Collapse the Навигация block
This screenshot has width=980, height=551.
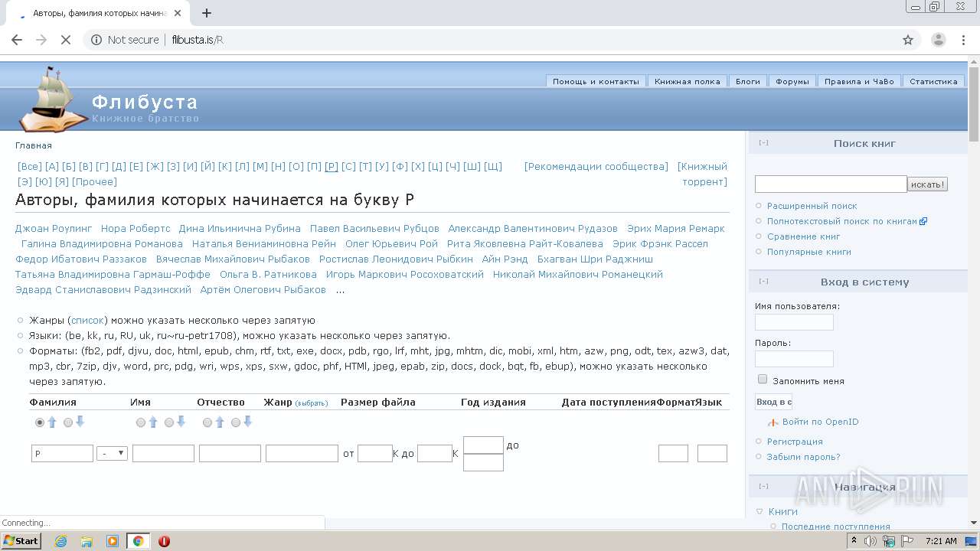(763, 487)
